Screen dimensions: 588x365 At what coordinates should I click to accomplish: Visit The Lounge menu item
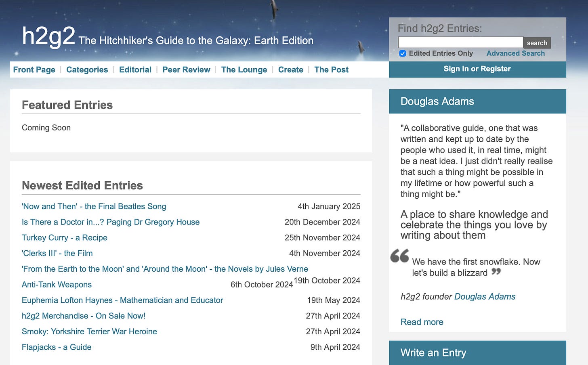coord(244,69)
